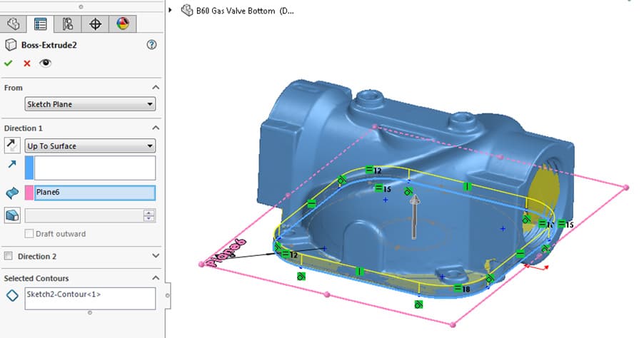Click the B60 Gas Valve Bottom part icon

tap(187, 10)
